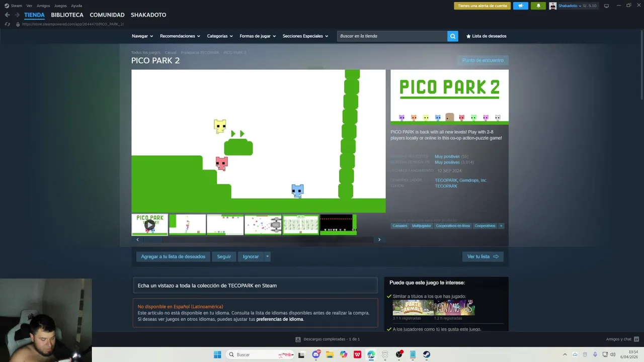Open the green notifications bell
The height and width of the screenshot is (362, 644).
(538, 6)
